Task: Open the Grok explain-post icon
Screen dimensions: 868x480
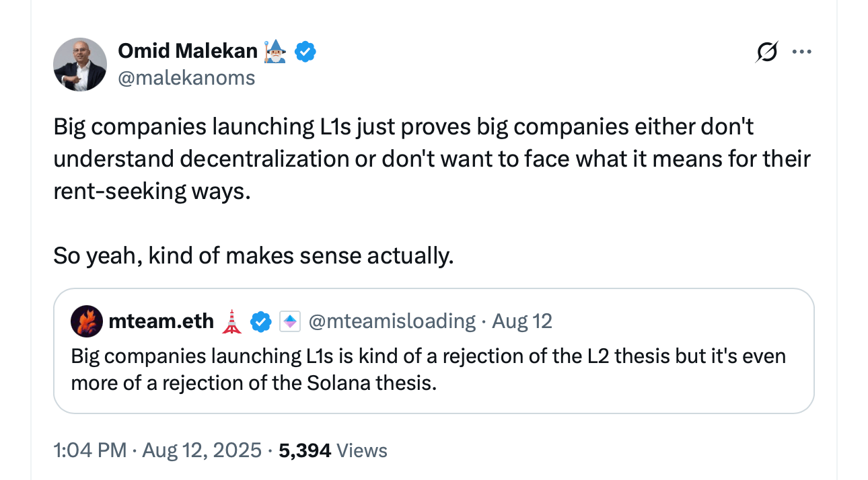Action: point(768,52)
